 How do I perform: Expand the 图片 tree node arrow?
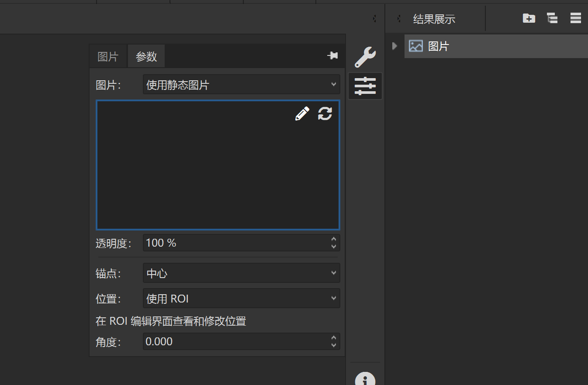click(394, 46)
